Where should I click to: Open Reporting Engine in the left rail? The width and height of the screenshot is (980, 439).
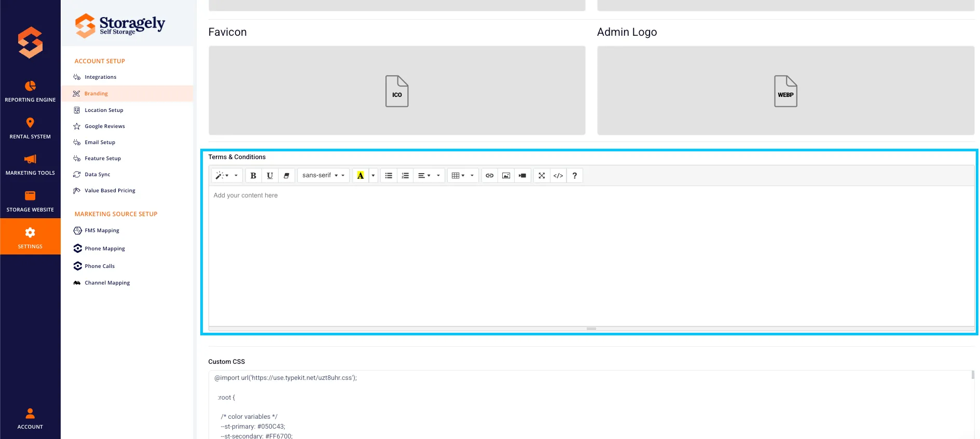tap(30, 91)
